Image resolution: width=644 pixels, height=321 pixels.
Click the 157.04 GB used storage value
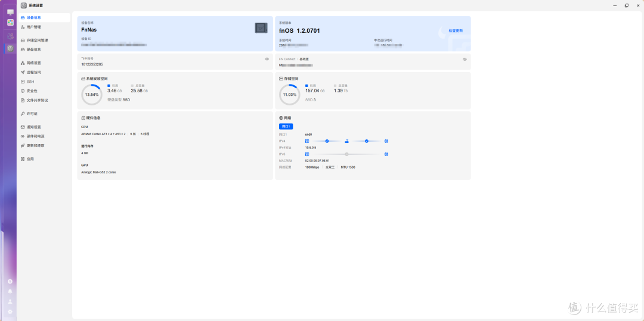(x=315, y=91)
